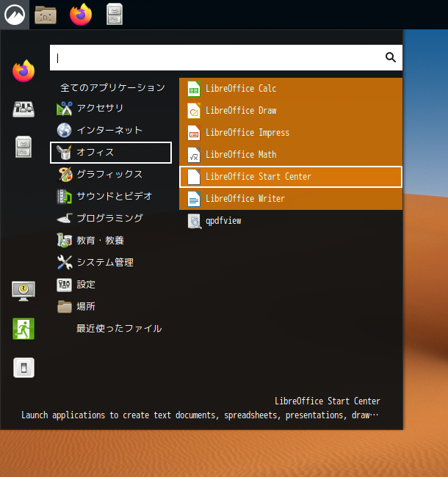This screenshot has height=477, width=448.
Task: Open the 場所 category
Action: point(111,306)
